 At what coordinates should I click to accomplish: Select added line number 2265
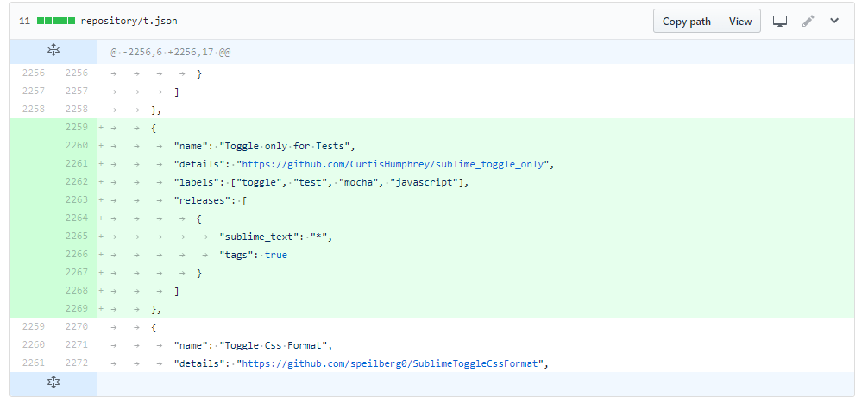pyautogui.click(x=77, y=236)
